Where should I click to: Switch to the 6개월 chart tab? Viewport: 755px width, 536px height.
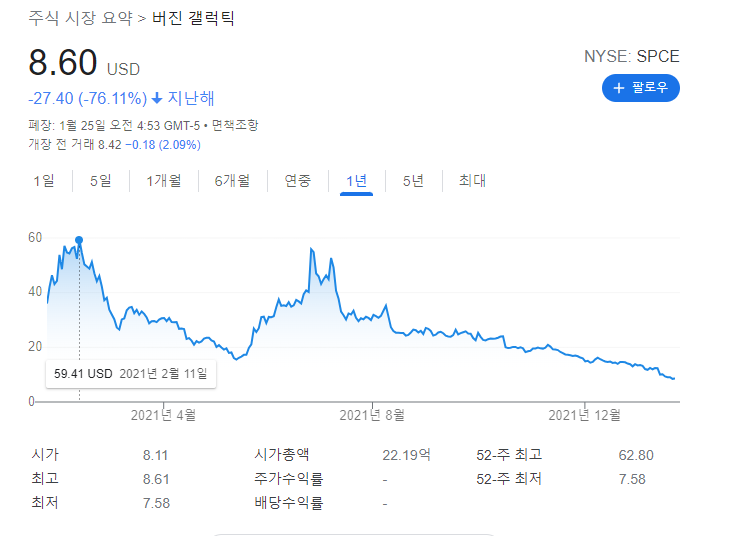232,181
